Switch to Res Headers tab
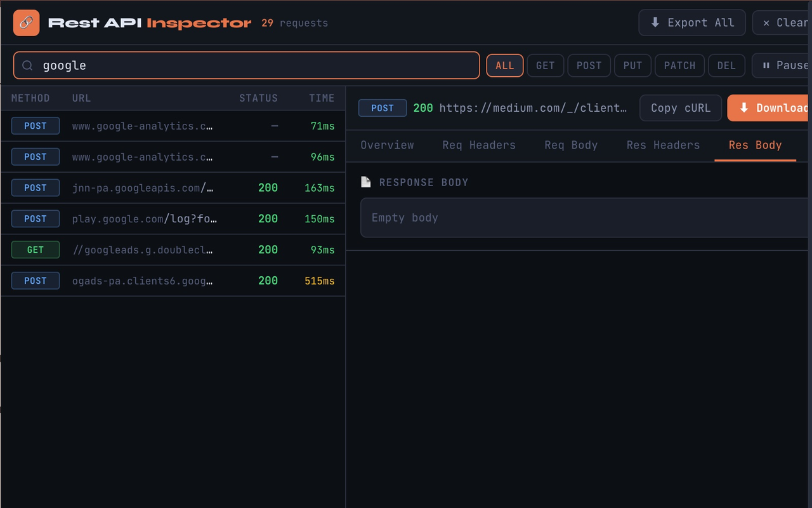 coord(663,145)
